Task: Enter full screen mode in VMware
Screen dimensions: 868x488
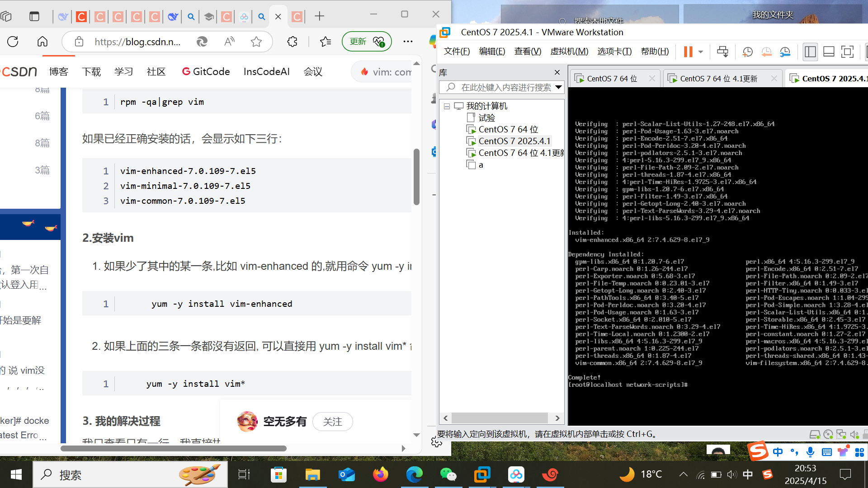Action: coord(847,52)
